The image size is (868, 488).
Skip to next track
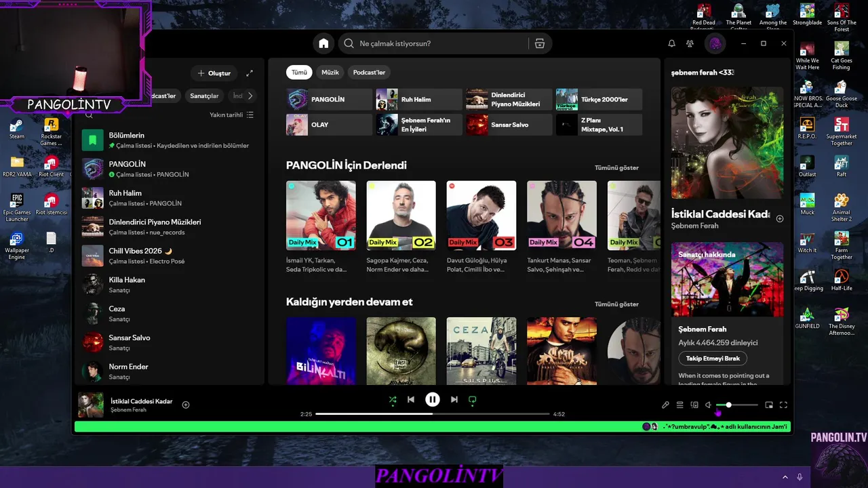point(454,400)
